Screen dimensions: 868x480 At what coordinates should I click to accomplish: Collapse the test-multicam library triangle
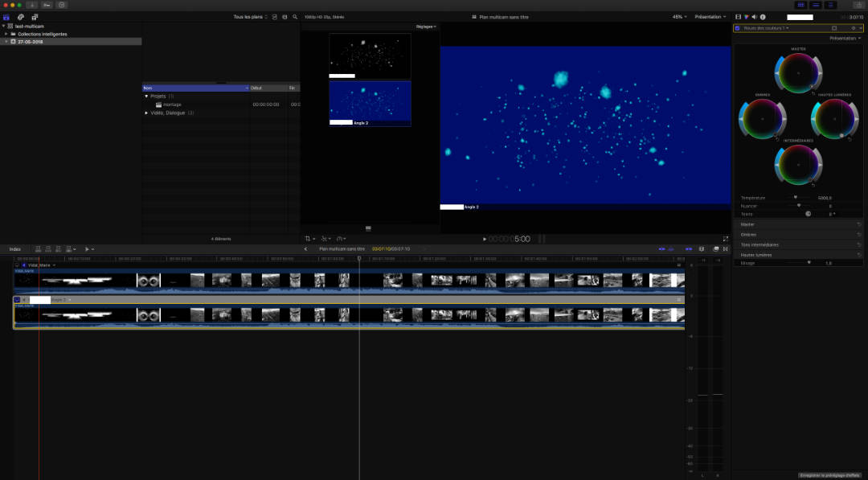(x=3, y=26)
